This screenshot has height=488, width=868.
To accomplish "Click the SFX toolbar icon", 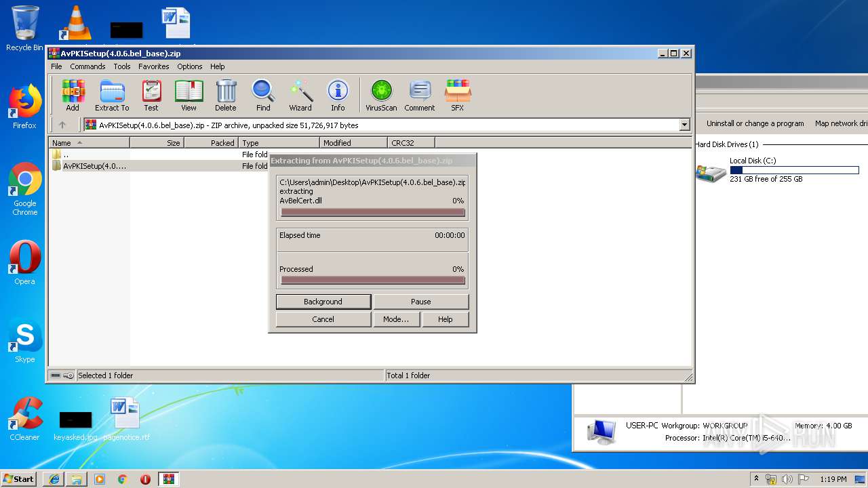I will coord(458,95).
